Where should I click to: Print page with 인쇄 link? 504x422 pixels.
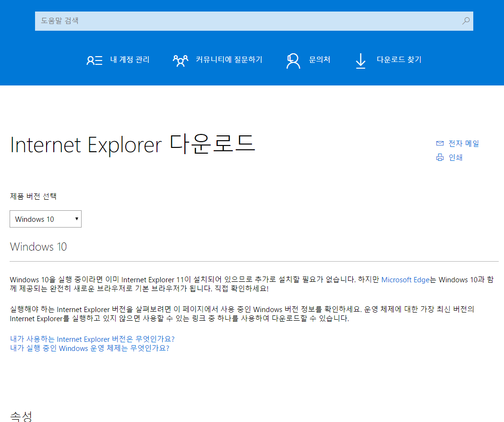pos(456,157)
